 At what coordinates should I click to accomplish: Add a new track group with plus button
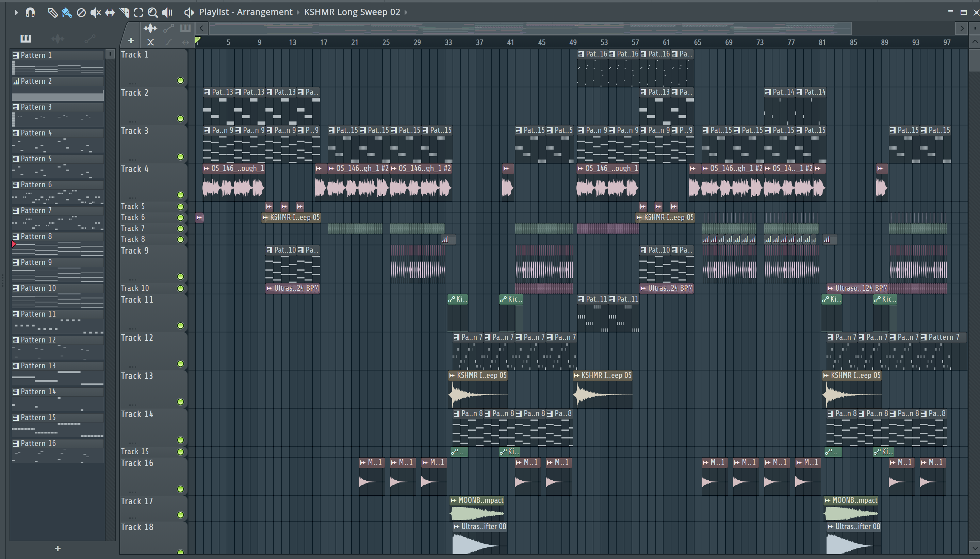point(131,41)
